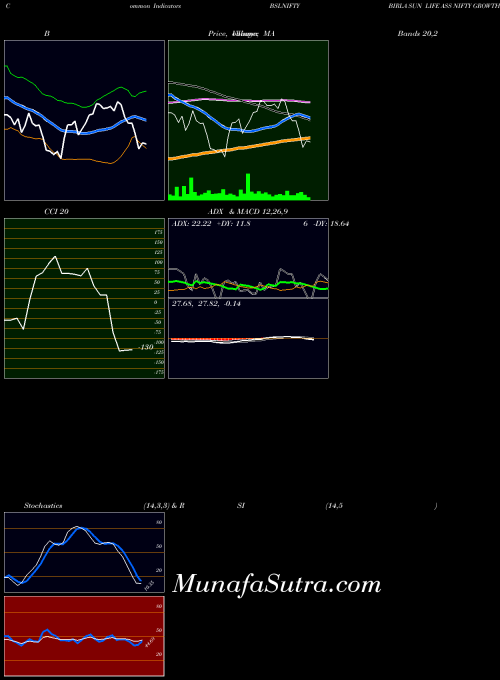The image size is (500, 680).
Task: Open the MACD chart panel
Action: click(248, 339)
